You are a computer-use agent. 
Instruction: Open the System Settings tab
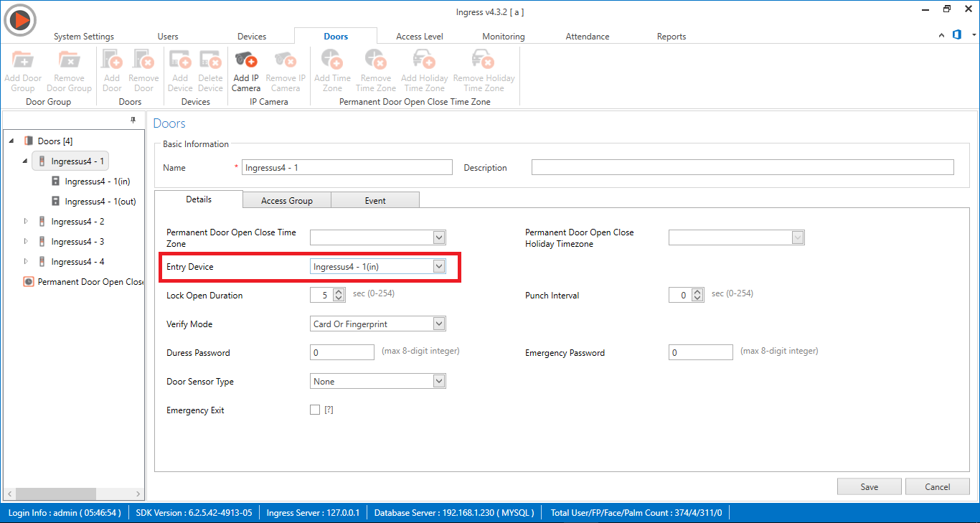(x=84, y=37)
